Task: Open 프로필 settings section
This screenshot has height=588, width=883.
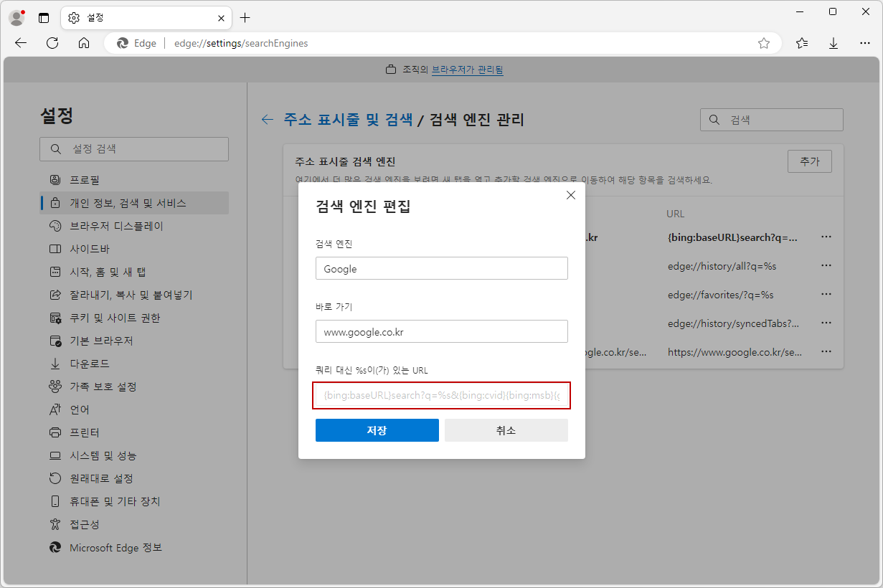Action: click(134, 180)
